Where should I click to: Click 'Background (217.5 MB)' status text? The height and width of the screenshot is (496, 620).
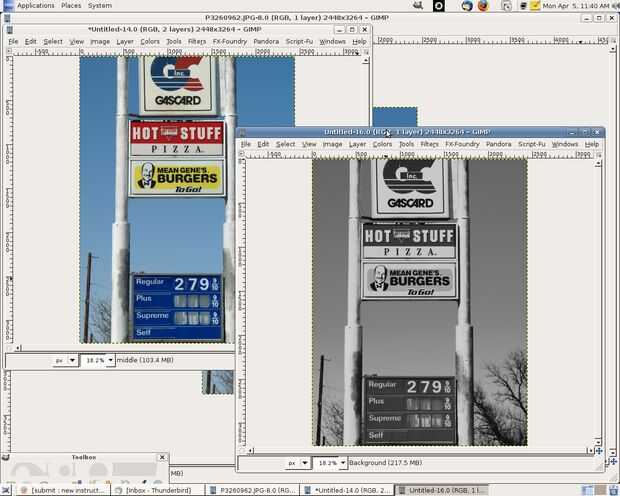pos(386,463)
